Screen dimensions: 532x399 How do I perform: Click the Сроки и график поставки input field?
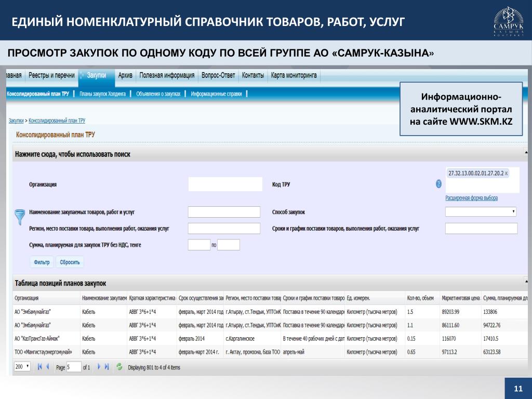point(481,229)
